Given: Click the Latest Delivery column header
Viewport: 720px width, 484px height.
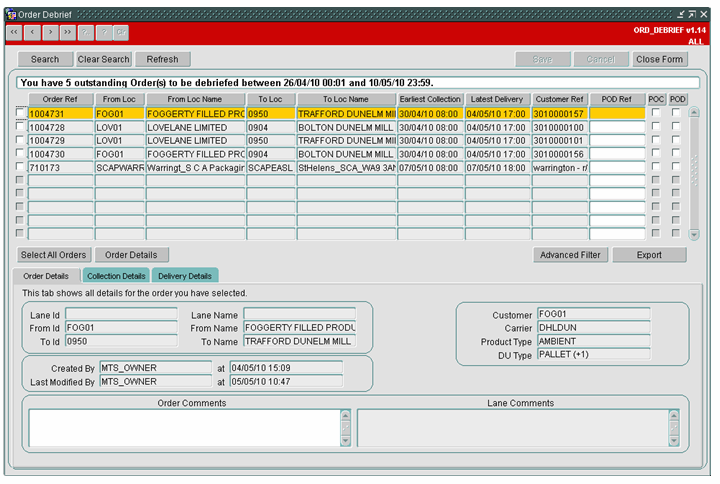Looking at the screenshot, I should coord(497,99).
